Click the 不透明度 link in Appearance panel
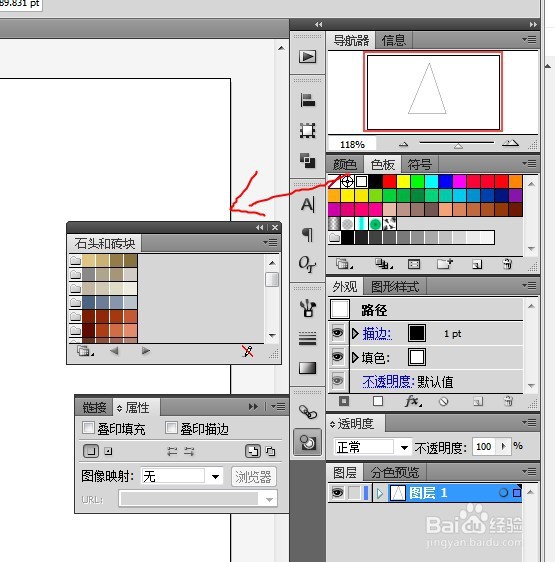555x562 pixels. 388,381
